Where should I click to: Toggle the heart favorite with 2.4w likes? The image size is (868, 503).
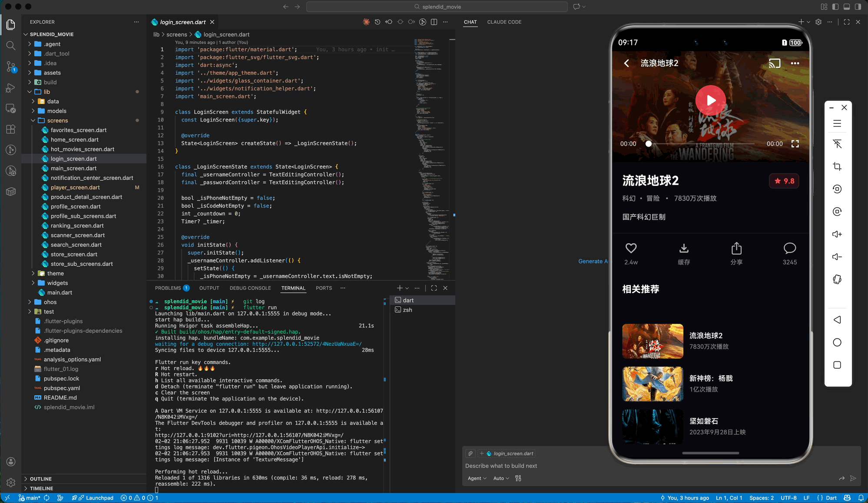pos(631,248)
